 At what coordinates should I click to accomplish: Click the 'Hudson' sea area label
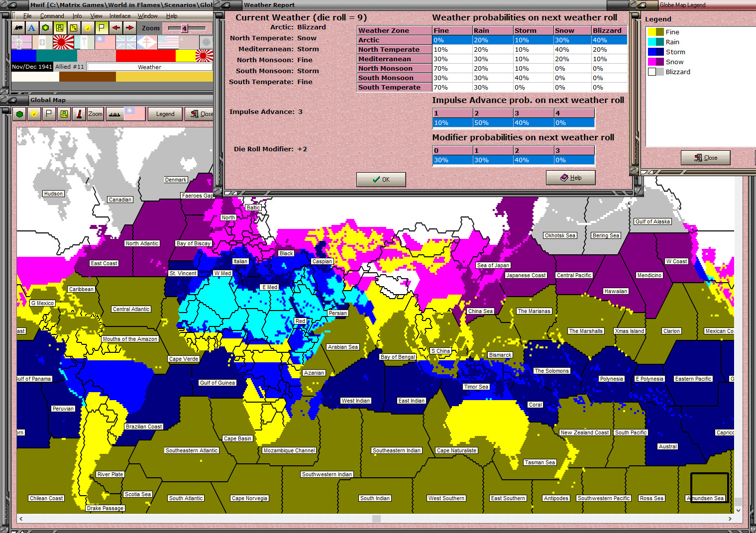tap(53, 194)
